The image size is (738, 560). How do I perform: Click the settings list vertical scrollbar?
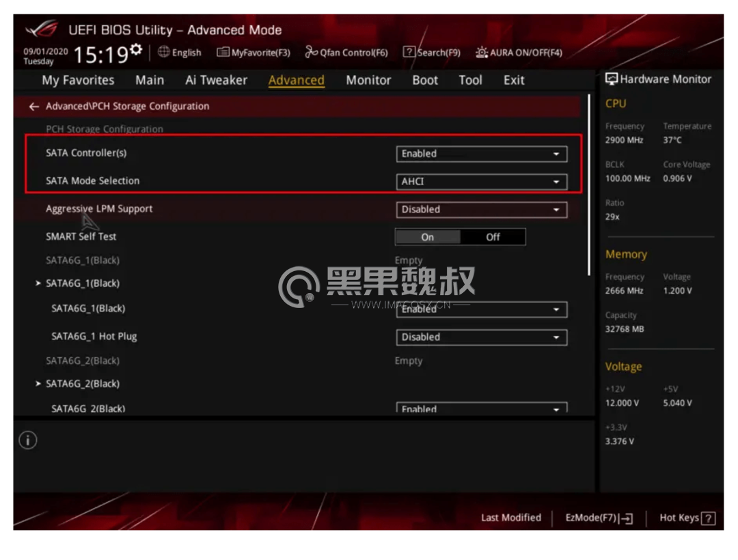coord(589,185)
